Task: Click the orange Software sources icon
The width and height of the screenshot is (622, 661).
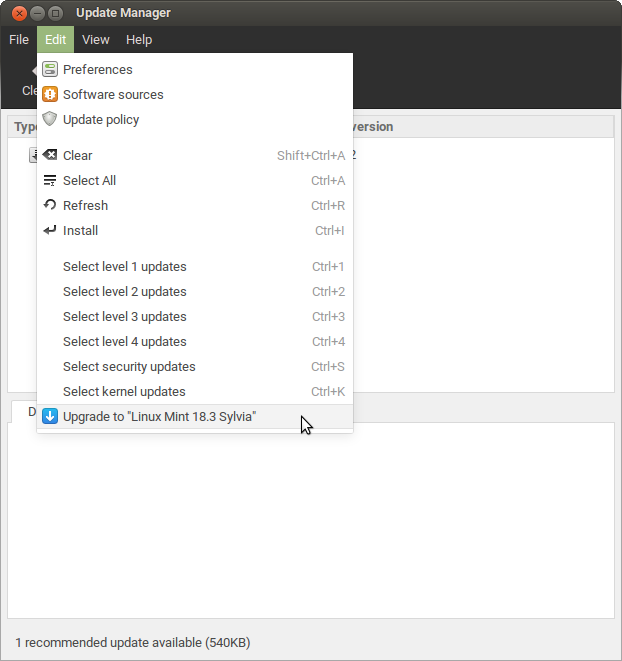Action: pos(50,94)
